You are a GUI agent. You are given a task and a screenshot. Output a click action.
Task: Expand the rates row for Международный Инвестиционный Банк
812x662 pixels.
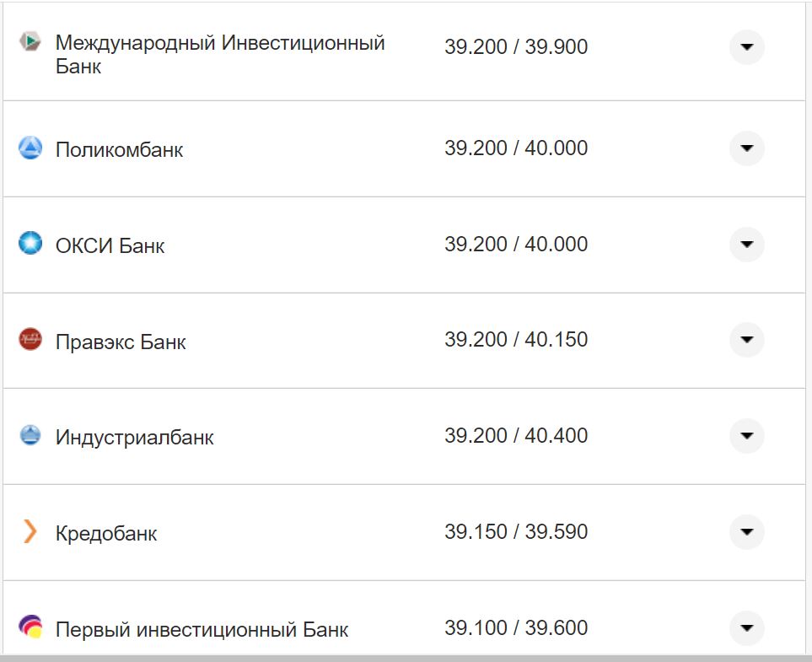coord(746,47)
